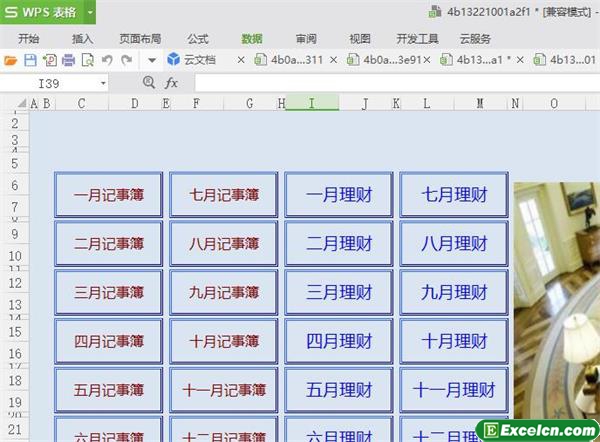Screen dimensions: 600x442
Task: Click the 二月记事簿 button
Action: point(109,243)
